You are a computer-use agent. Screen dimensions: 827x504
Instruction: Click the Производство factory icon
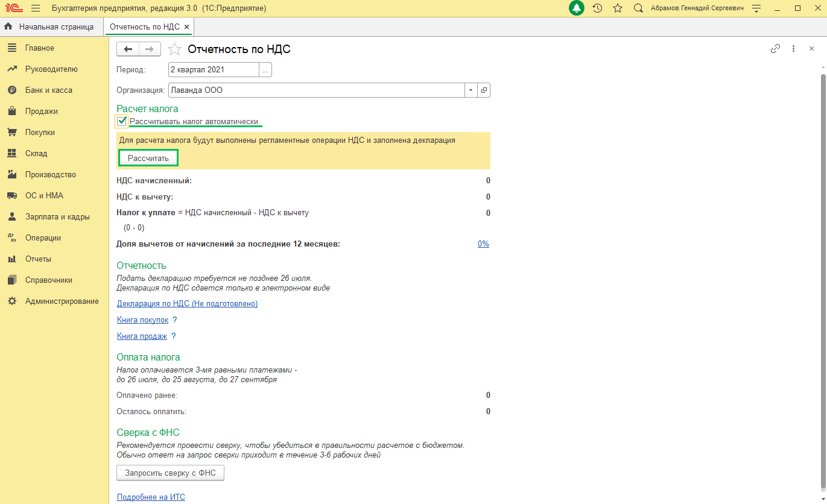tap(11, 174)
